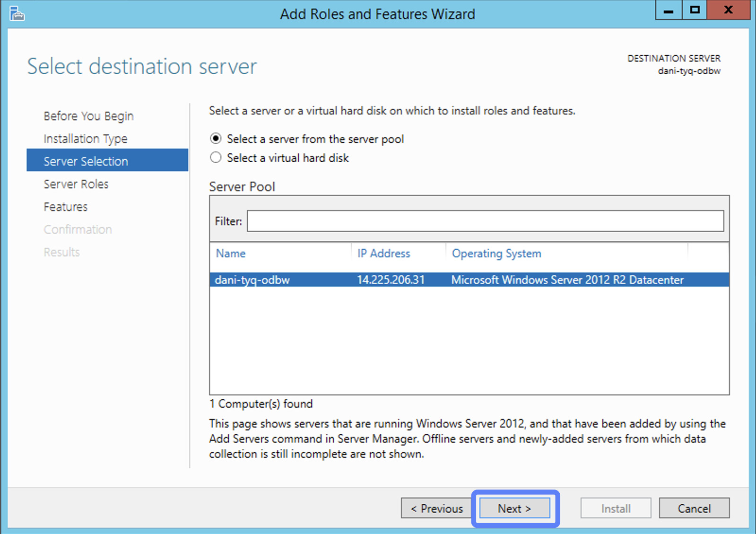Image resolution: width=756 pixels, height=534 pixels.
Task: Close the Add Roles and Features Wizard
Action: (728, 10)
